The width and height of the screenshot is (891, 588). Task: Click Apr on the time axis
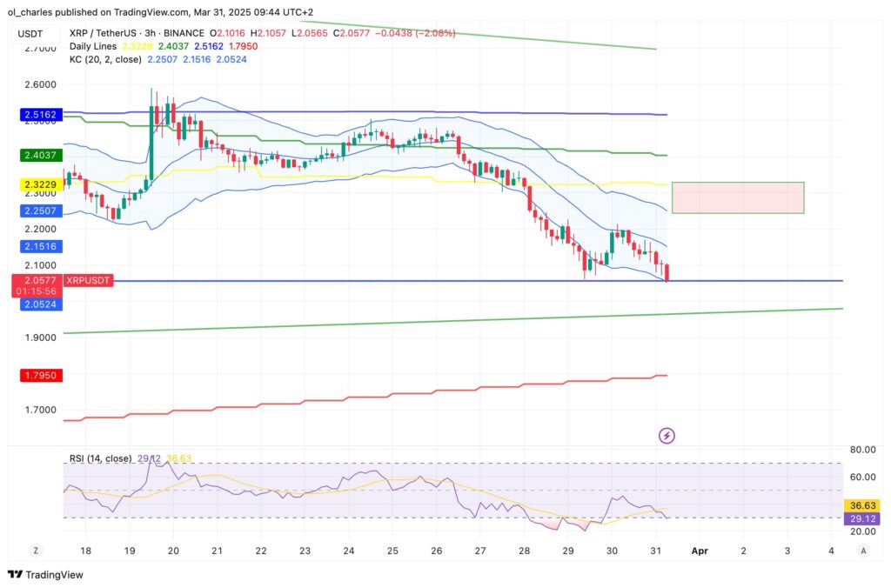pyautogui.click(x=700, y=551)
